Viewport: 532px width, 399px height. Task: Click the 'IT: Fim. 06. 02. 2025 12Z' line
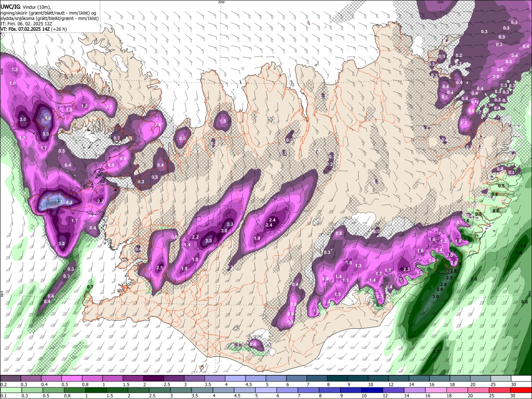point(26,24)
